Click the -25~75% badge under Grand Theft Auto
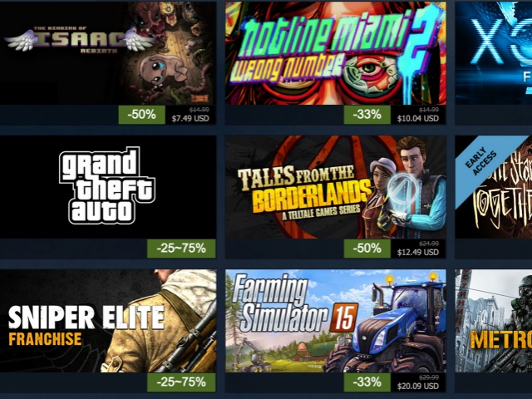 181,249
